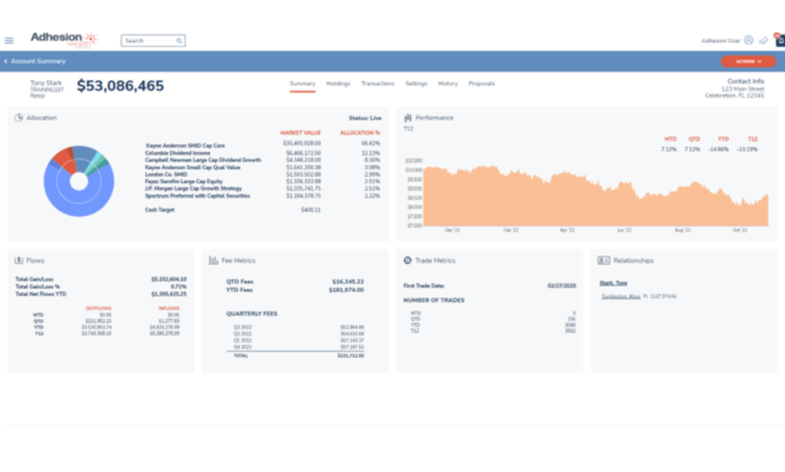Open the user profile avatar icon

point(749,41)
